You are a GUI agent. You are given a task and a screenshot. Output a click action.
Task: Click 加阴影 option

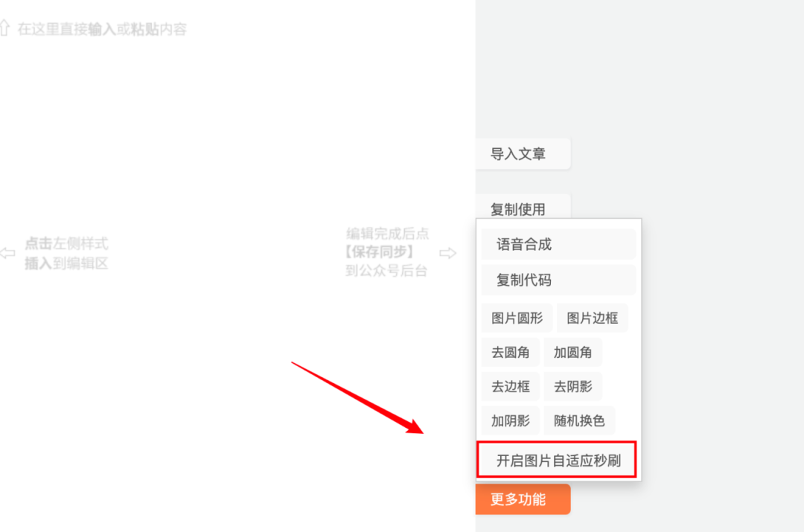tap(510, 421)
